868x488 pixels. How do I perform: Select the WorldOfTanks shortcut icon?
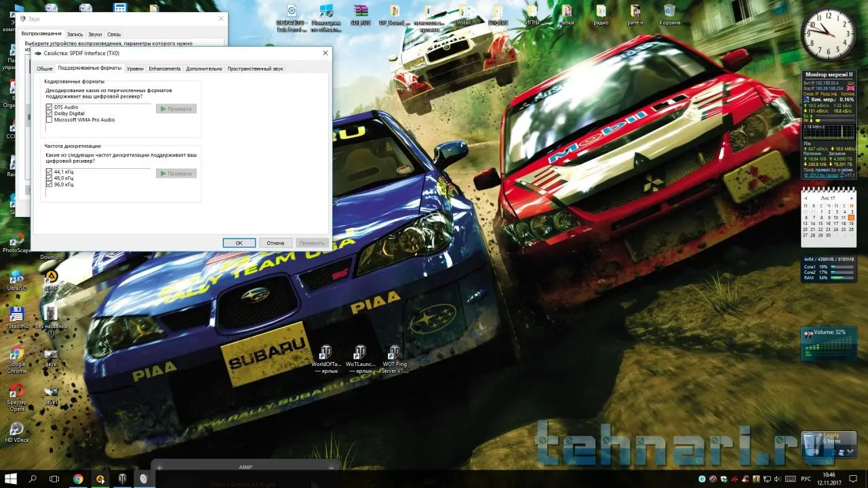(x=326, y=359)
